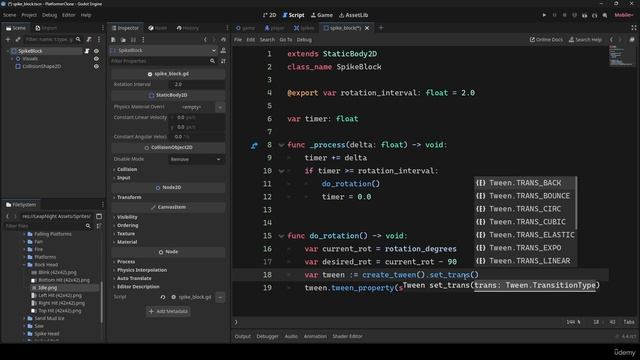This screenshot has width=640, height=360.
Task: Switch to the 2D workspace
Action: coord(269,15)
